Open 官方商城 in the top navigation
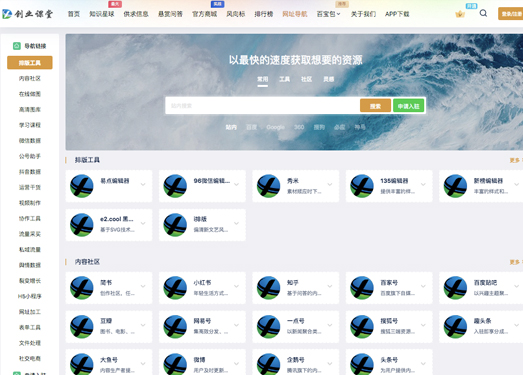Image resolution: width=523 pixels, height=375 pixels. click(x=204, y=14)
